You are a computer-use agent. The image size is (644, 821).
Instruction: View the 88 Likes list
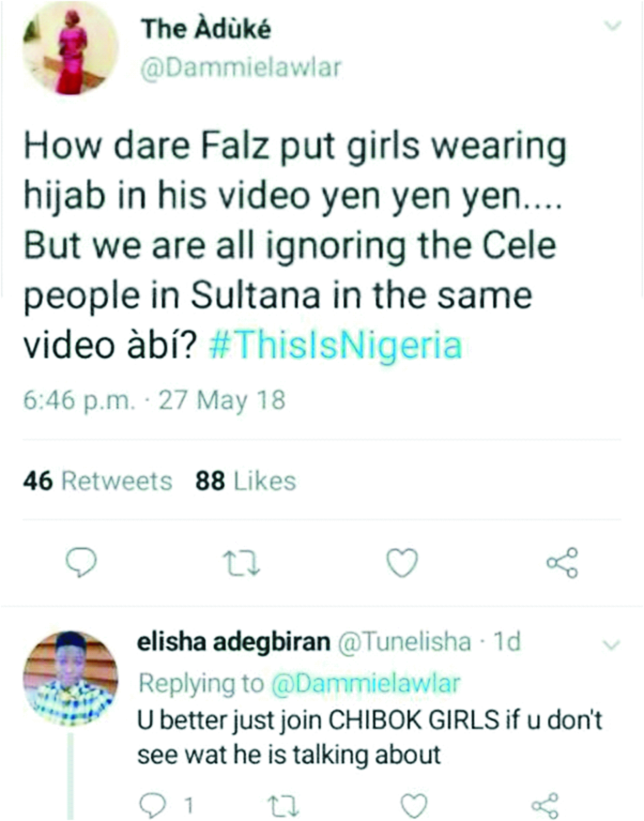click(x=245, y=481)
